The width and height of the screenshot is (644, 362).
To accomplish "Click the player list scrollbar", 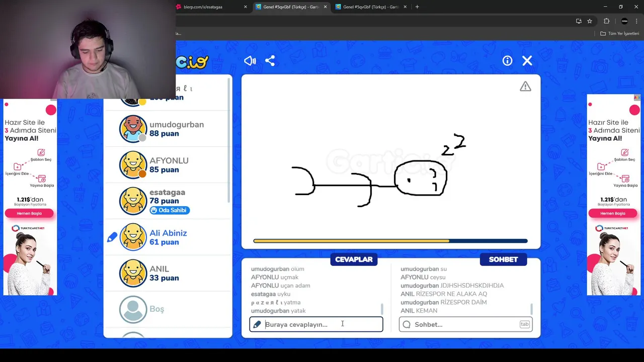I will 229,141.
